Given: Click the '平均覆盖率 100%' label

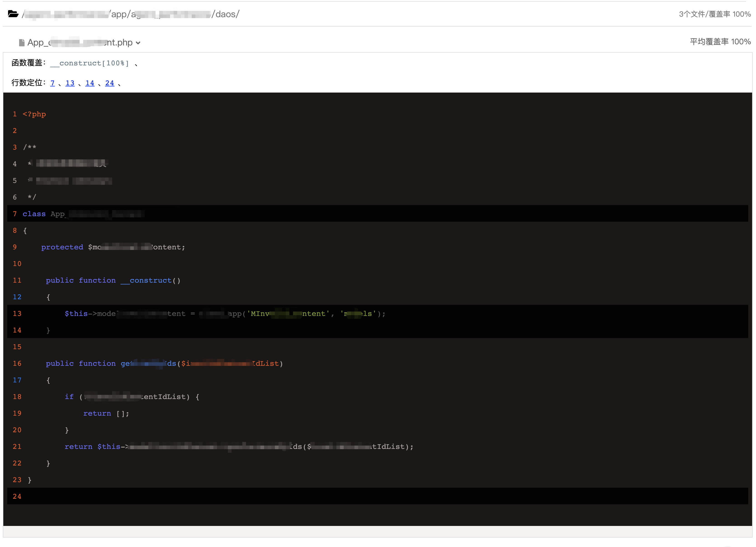Looking at the screenshot, I should coord(720,42).
